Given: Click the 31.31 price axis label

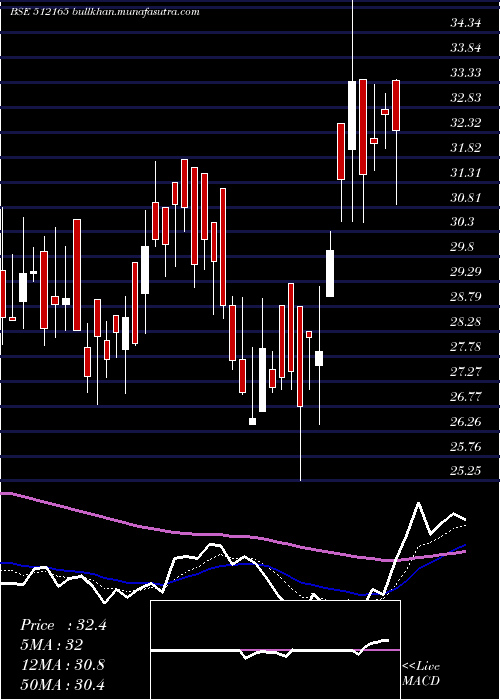Looking at the screenshot, I should [466, 173].
